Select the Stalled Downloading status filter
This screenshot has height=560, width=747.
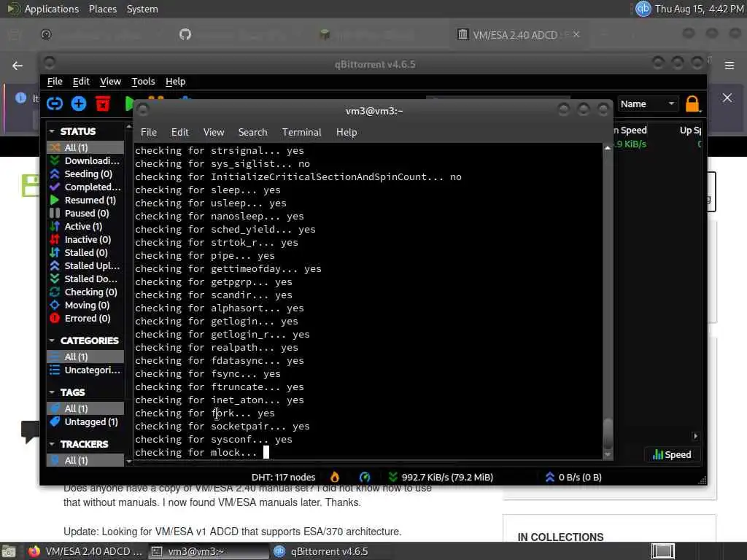click(x=85, y=279)
